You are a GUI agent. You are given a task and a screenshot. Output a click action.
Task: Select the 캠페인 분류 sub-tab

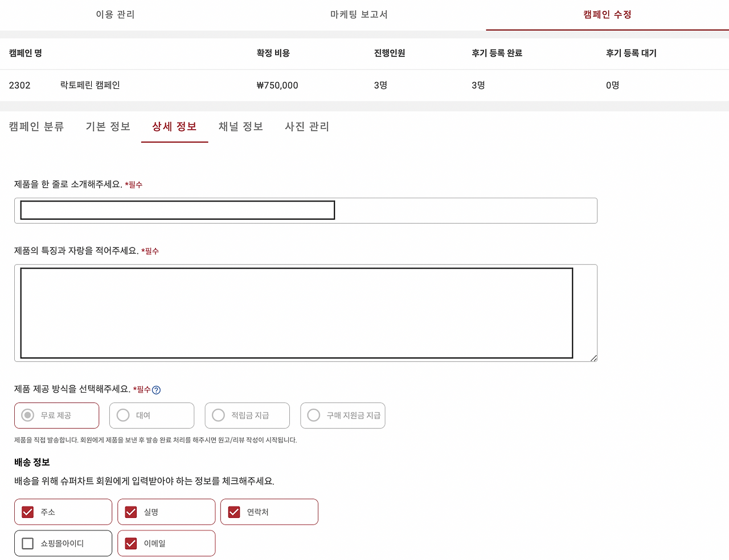point(36,126)
